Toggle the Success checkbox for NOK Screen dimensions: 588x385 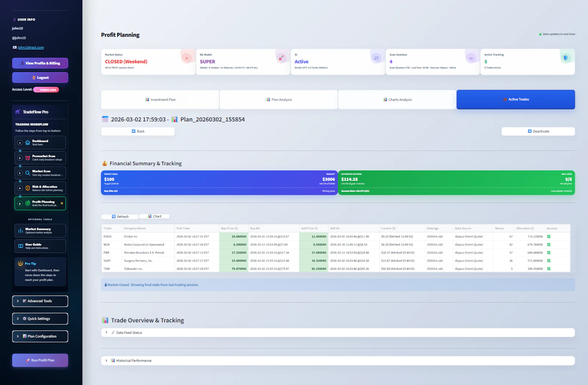tap(549, 245)
